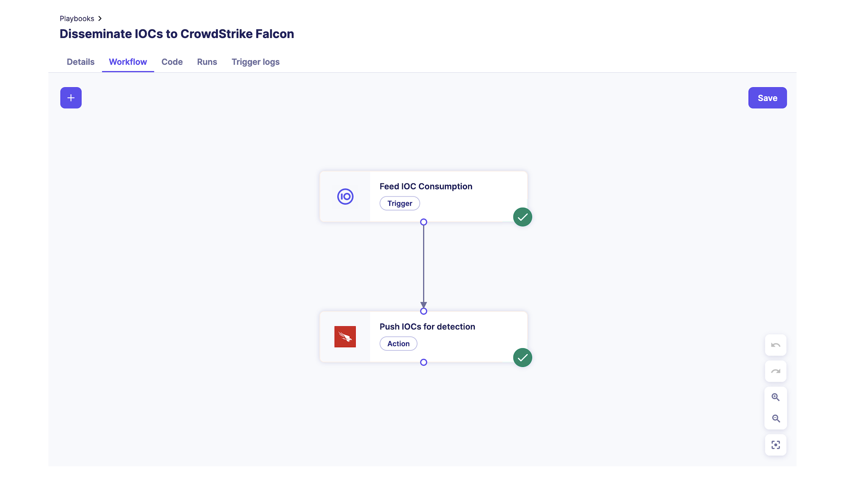The image size is (868, 488).
Task: Open the Runs tab
Action: pos(207,62)
